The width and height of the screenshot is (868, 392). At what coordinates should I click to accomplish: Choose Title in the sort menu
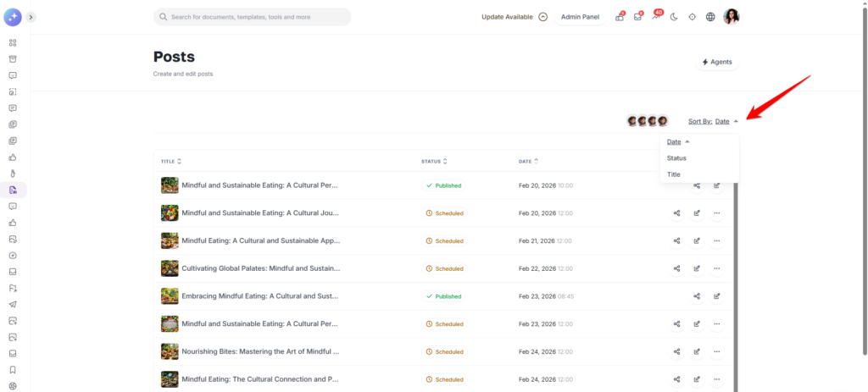674,174
